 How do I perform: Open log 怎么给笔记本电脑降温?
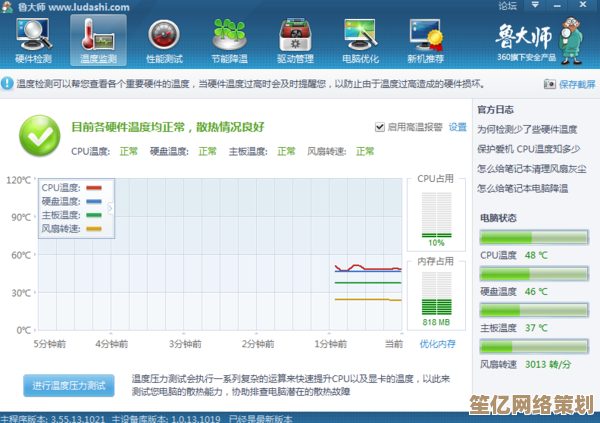[522, 188]
